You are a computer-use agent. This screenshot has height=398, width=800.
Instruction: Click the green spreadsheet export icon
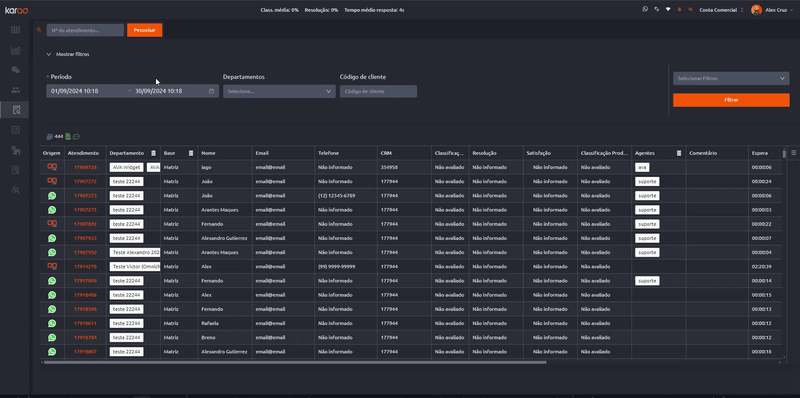(x=68, y=137)
